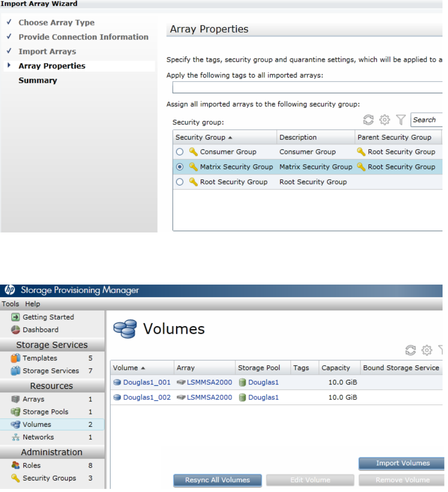Open Storage Pools in the Resources section
Image resolution: width=448 pixels, height=492 pixels.
click(46, 412)
